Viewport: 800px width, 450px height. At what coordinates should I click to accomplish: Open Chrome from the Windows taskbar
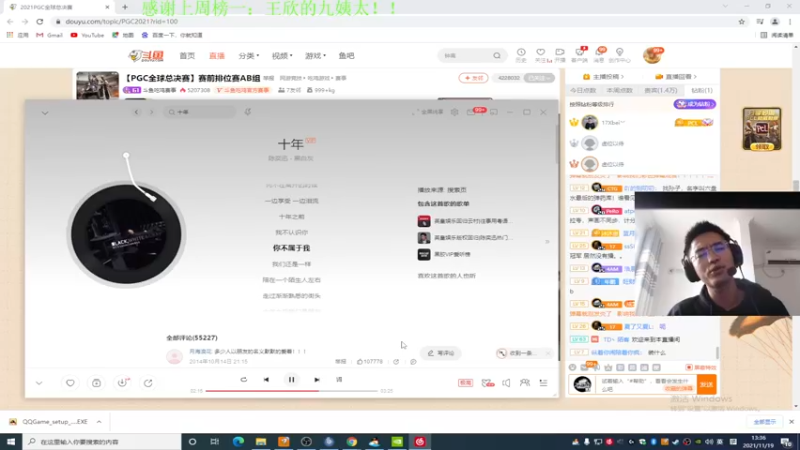[x=352, y=441]
